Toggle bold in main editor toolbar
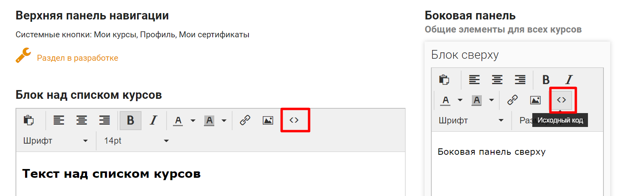644x196 pixels. (130, 120)
